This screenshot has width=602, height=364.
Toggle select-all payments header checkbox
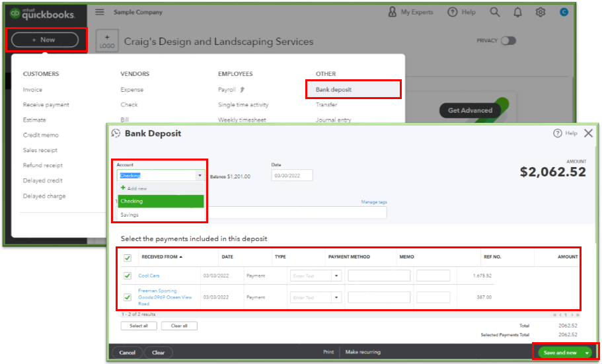(x=128, y=258)
